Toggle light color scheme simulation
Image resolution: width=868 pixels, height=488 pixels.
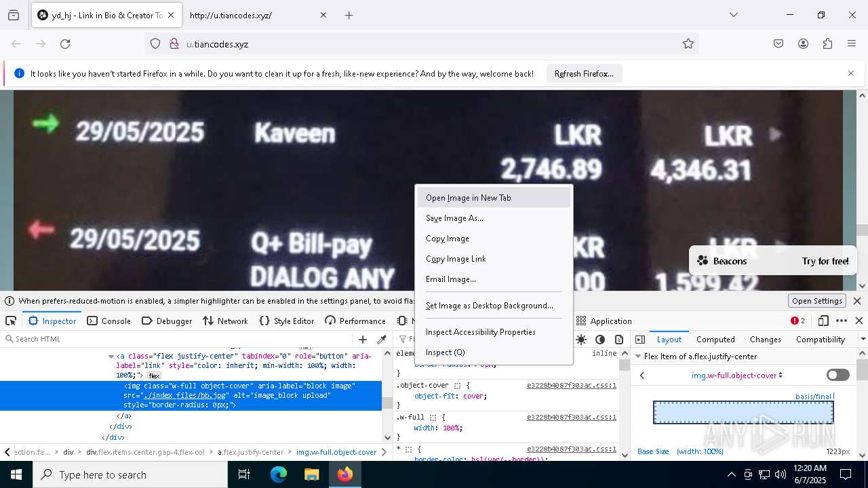[x=581, y=340]
